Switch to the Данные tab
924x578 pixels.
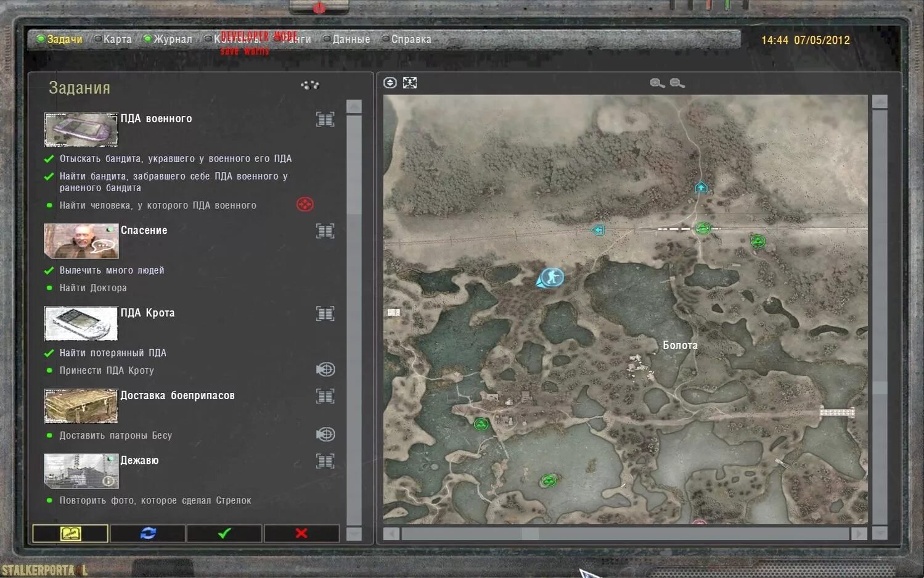346,39
